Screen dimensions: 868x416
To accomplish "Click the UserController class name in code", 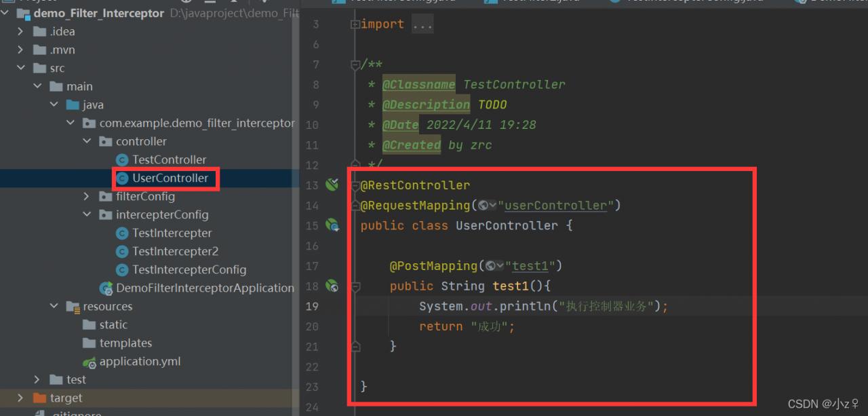I will pos(507,225).
